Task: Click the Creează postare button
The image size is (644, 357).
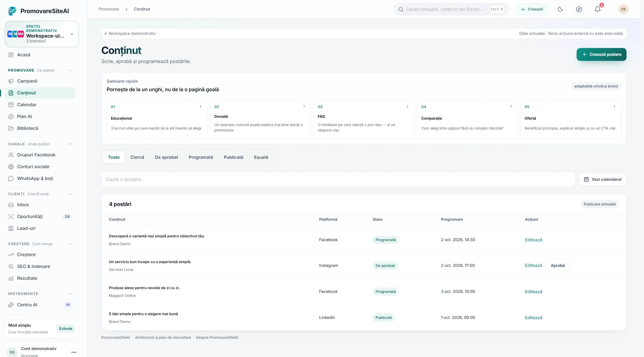Action: tap(601, 54)
